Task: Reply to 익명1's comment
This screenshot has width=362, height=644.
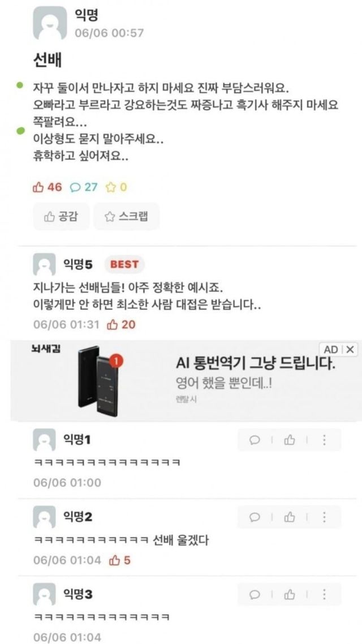Action: pos(255,440)
